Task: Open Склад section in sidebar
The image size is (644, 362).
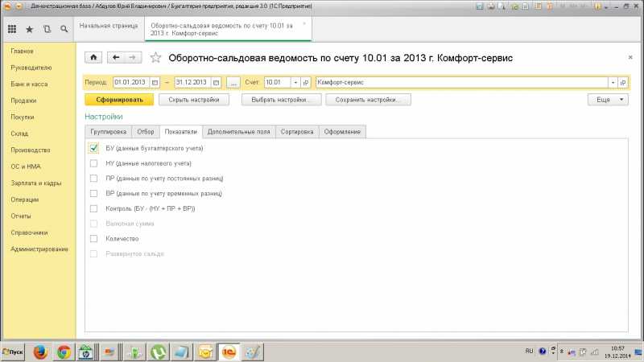Action: pyautogui.click(x=19, y=134)
